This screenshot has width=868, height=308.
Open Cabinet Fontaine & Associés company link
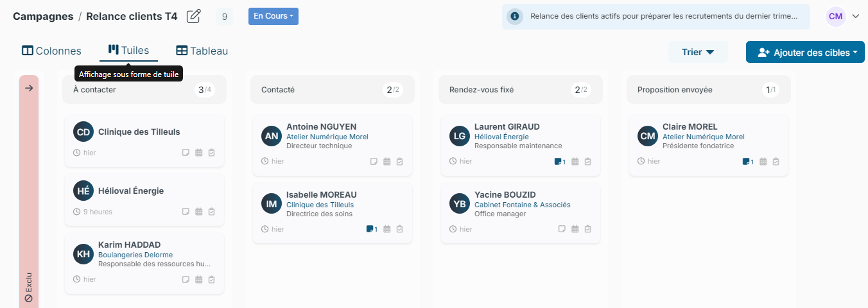point(522,205)
